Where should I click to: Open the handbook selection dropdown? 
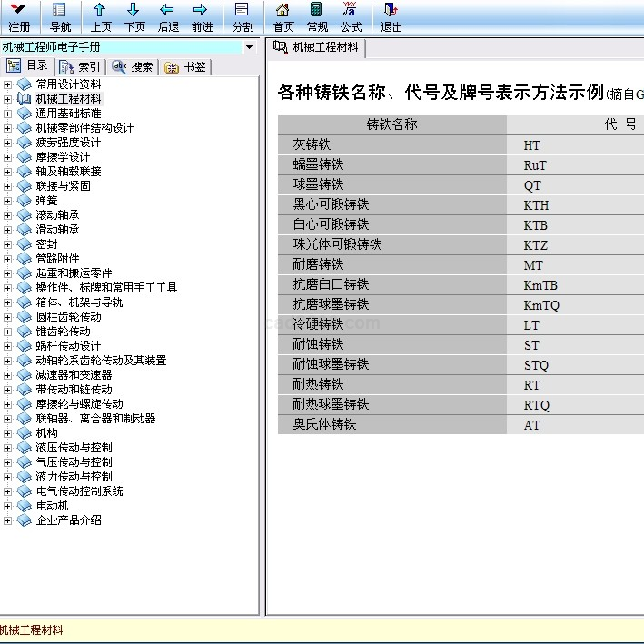(249, 46)
